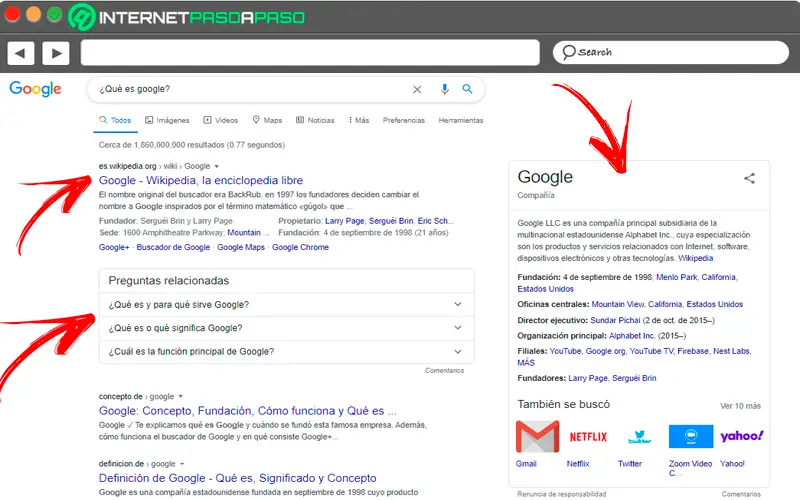Viewport: 800px width, 500px height.
Task: Open Firebase subsidiary link
Action: click(693, 351)
